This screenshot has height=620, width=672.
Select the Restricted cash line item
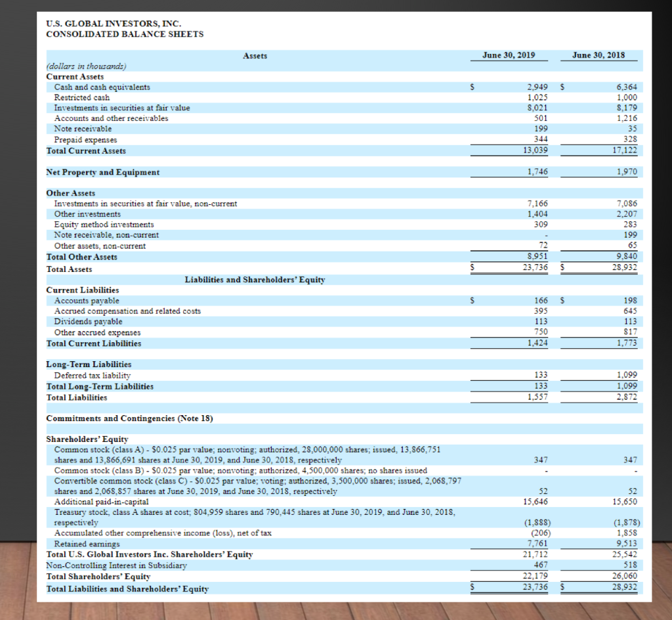click(x=77, y=97)
